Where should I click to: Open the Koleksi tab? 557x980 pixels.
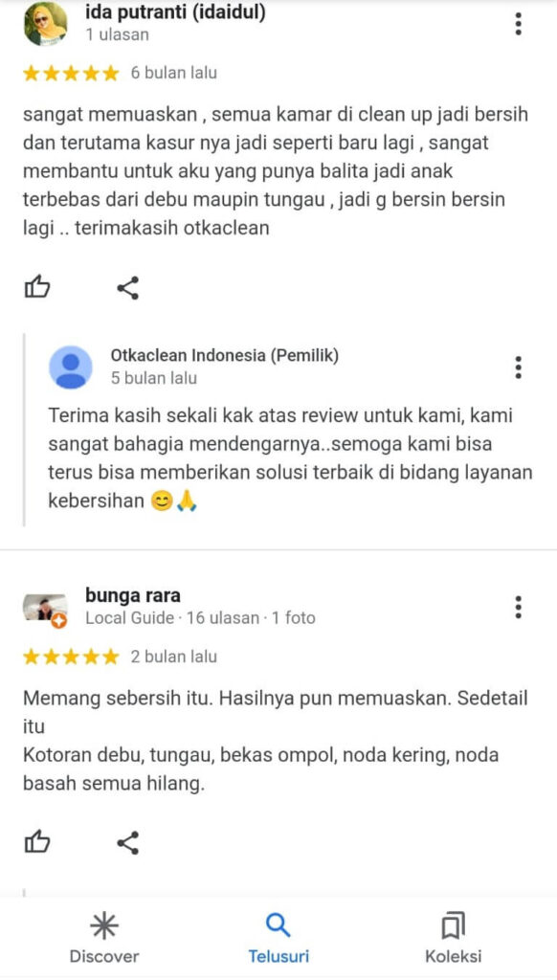(x=454, y=938)
